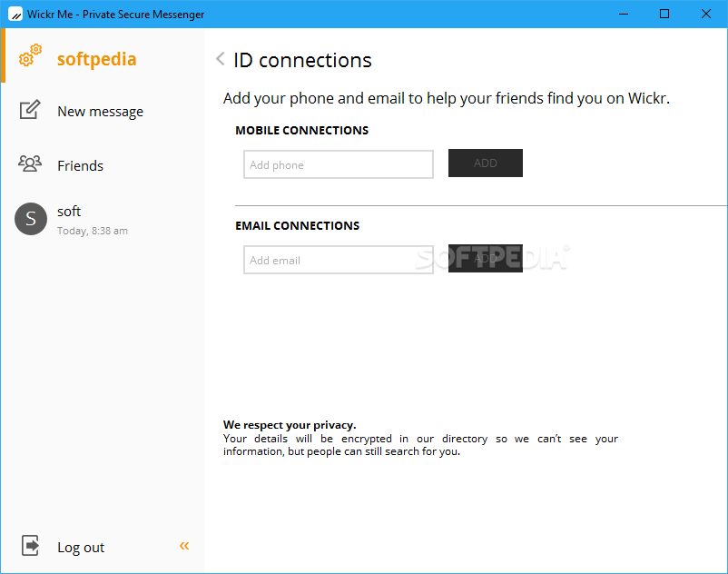The height and width of the screenshot is (574, 728).
Task: Open the Friends list entry
Action: pyautogui.click(x=80, y=166)
